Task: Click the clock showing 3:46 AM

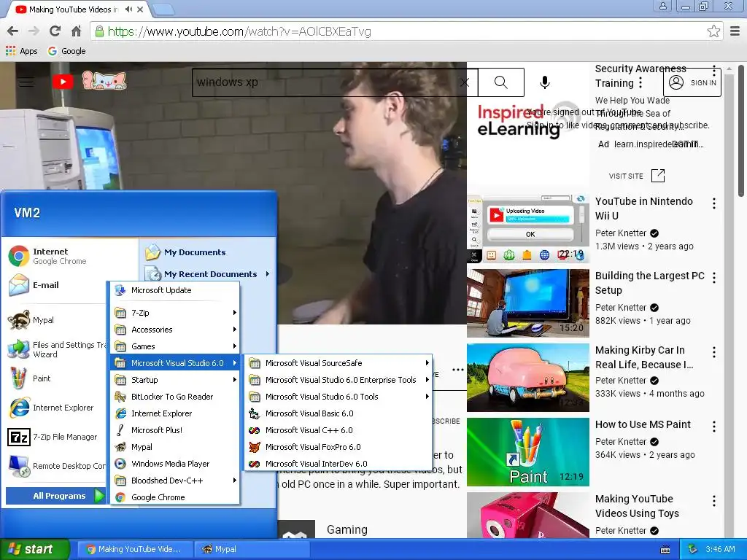Action: [x=720, y=549]
